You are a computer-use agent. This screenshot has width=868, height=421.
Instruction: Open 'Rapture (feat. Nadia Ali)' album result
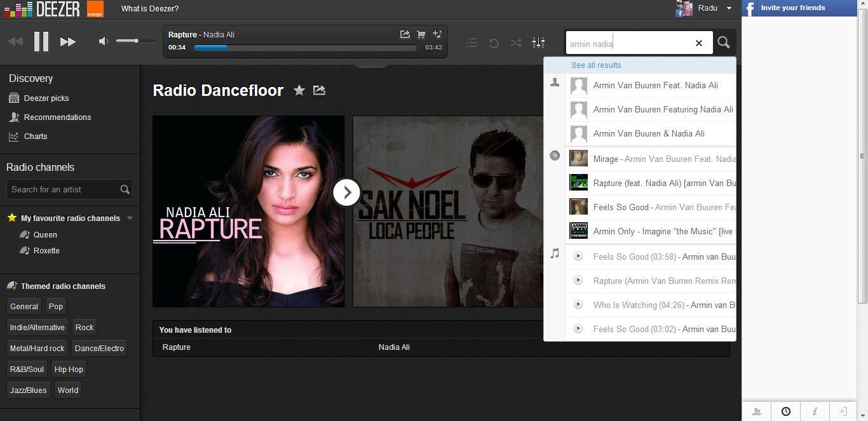651,183
